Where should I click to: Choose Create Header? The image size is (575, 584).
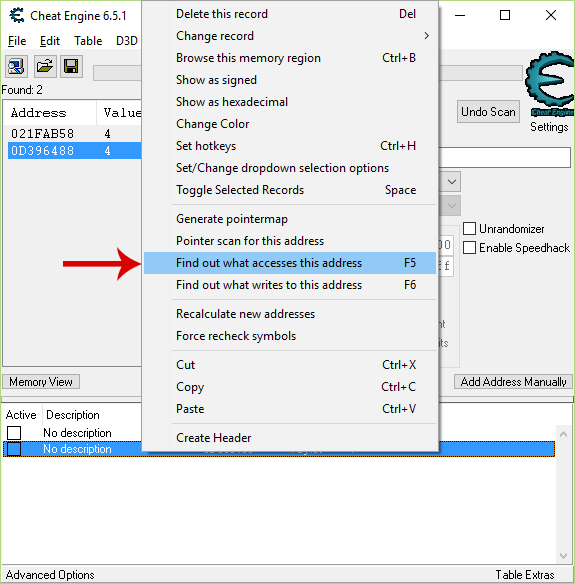290,438
